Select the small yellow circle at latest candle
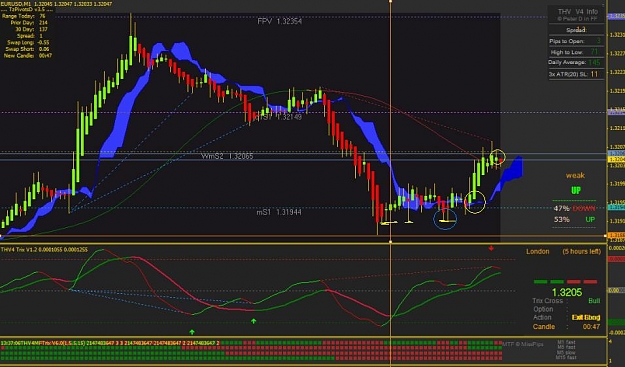The image size is (625, 367). [497, 157]
